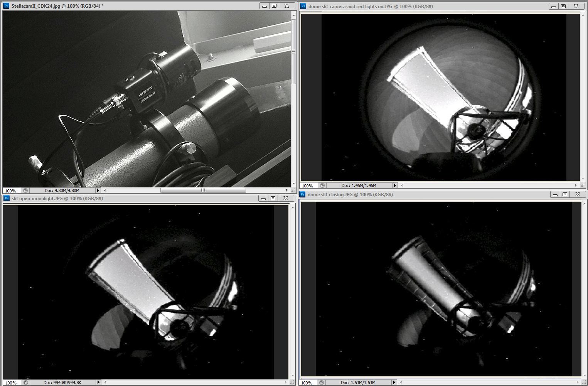Click the horizontal scrollbar thumb in StellacamII_CDK24.jpg window
This screenshot has height=386, width=588.
203,190
